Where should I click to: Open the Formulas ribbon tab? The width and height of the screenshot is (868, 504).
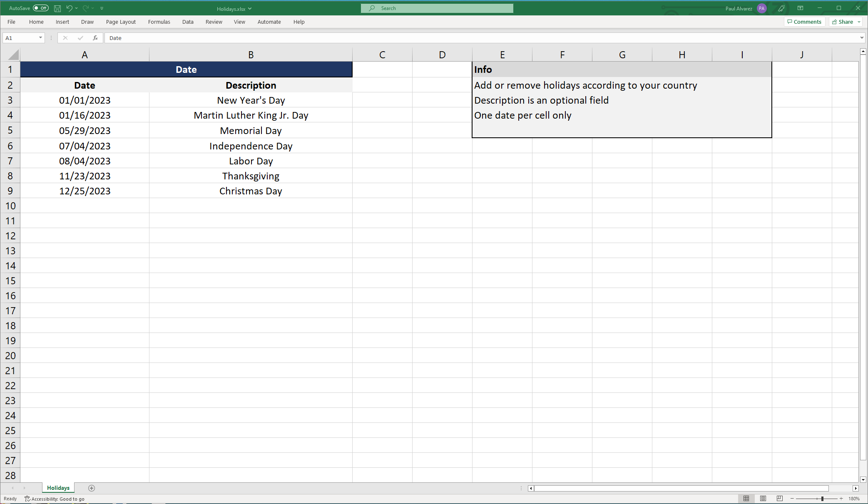159,22
